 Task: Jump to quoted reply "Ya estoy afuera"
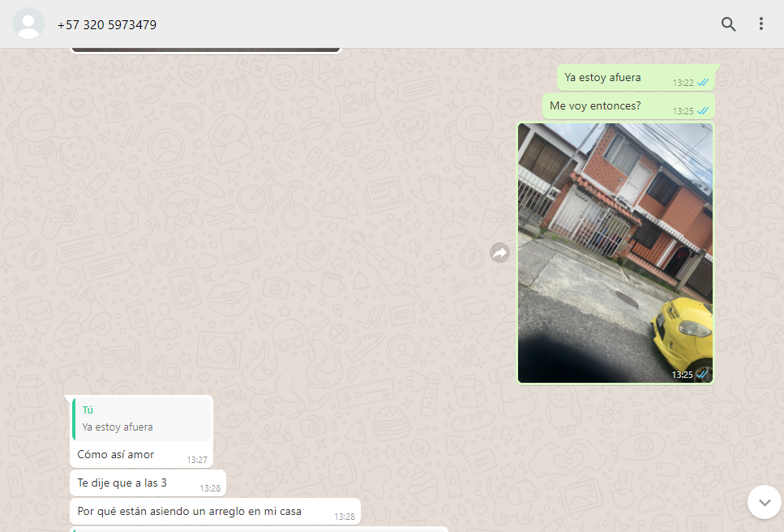141,419
